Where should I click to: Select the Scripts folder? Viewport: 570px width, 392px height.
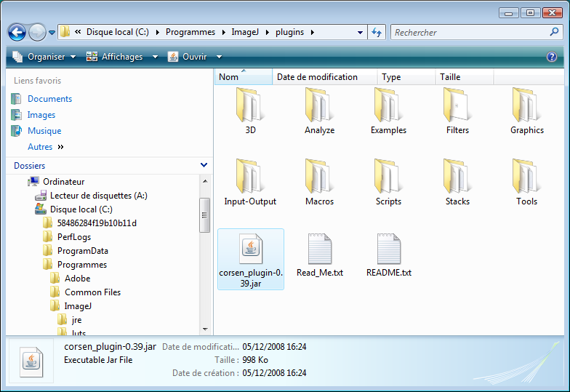point(388,182)
